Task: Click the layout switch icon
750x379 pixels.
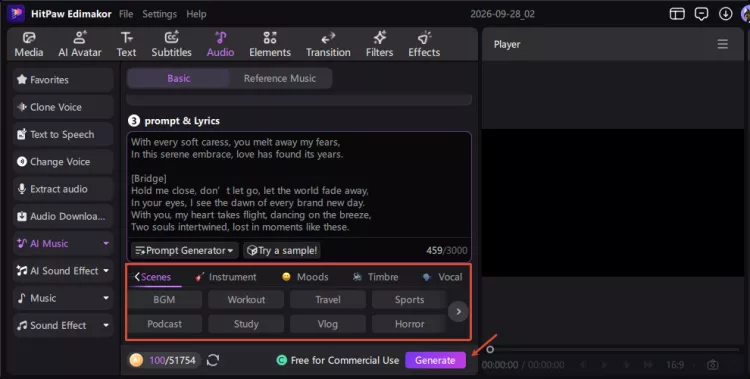Action: click(677, 14)
